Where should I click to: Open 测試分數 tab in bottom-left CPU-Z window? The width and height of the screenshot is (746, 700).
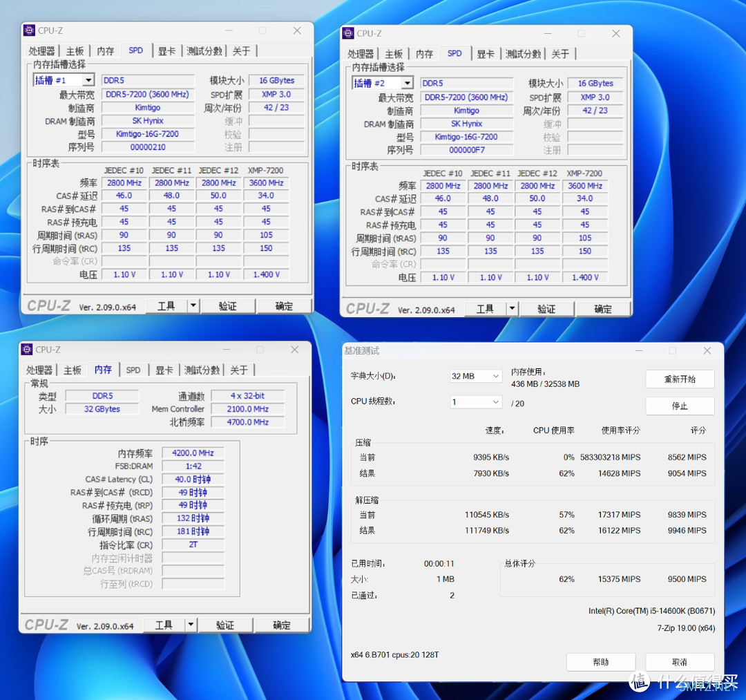coord(202,370)
